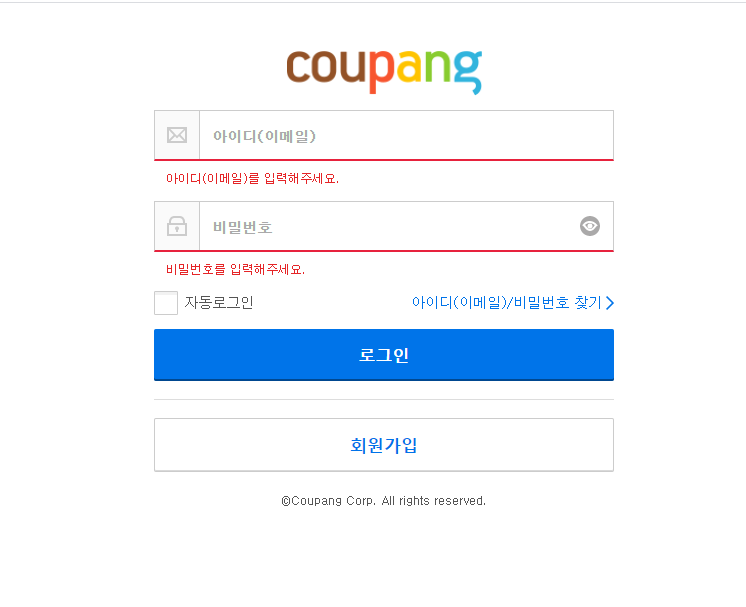This screenshot has height=607, width=746.
Task: Click the brown letters cou in logo
Action: pos(326,67)
